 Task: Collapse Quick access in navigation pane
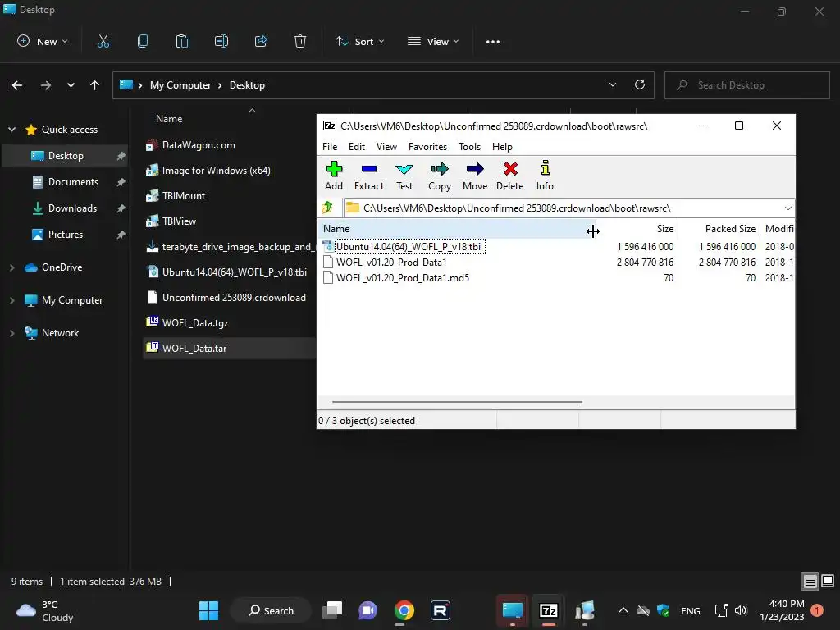tap(11, 130)
